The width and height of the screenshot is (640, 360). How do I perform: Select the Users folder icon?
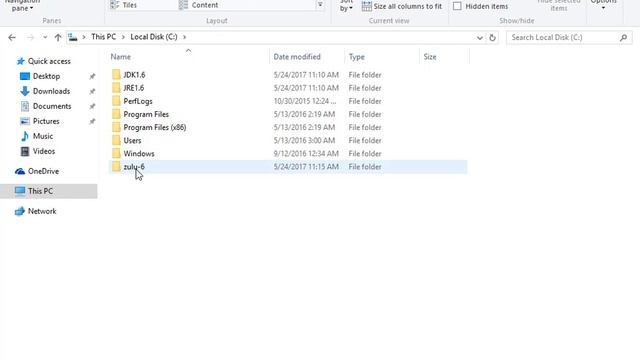pyautogui.click(x=116, y=140)
